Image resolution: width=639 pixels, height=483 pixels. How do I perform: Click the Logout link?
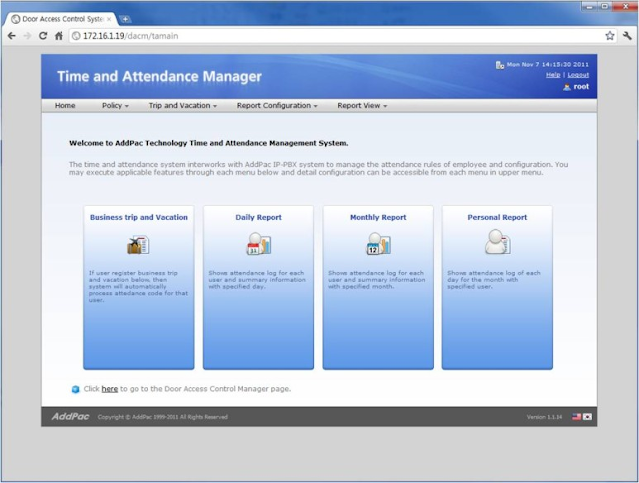click(x=578, y=75)
